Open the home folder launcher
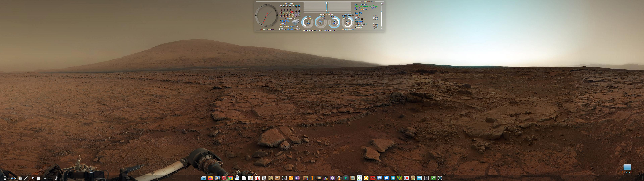Viewport: 644px width, 181px height. 204,178
